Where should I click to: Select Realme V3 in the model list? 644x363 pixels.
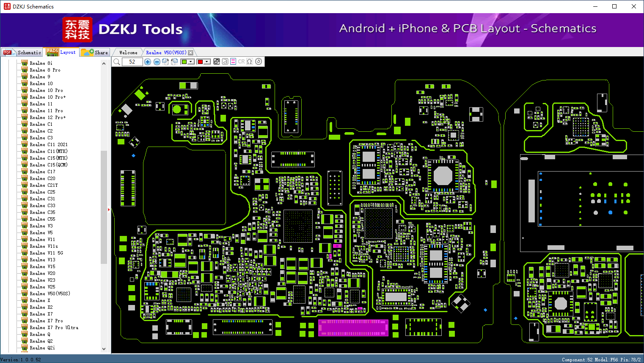pos(41,226)
